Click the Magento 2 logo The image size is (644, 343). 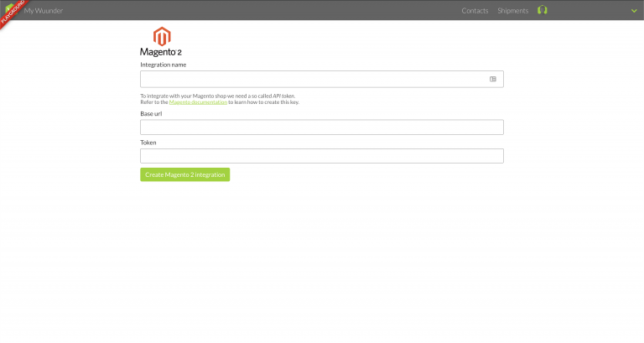(161, 41)
